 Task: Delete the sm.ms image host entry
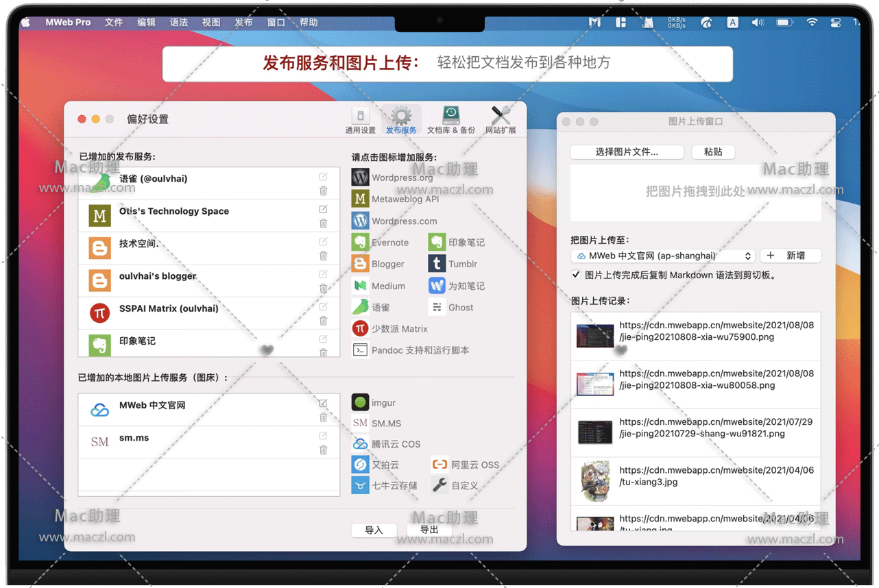coord(323,450)
